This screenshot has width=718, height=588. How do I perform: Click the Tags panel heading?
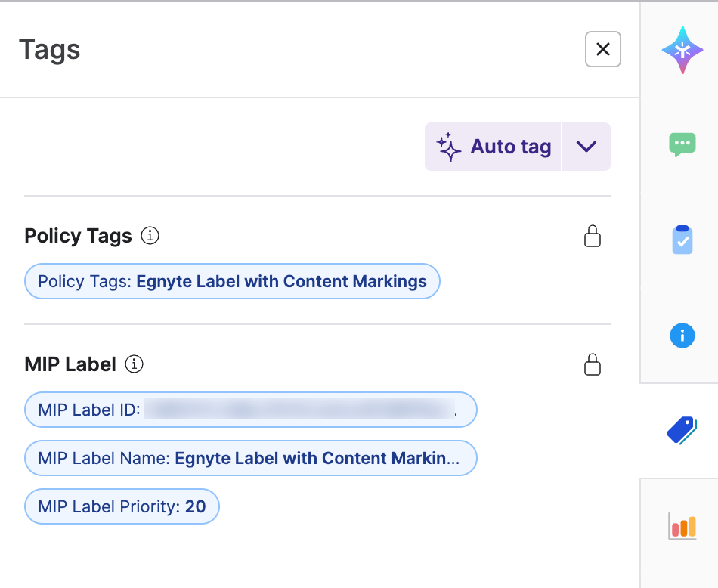(x=49, y=49)
